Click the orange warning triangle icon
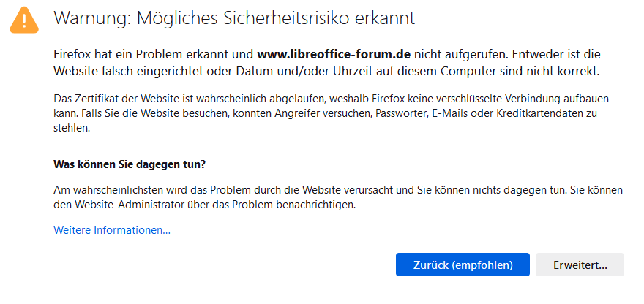Image resolution: width=644 pixels, height=304 pixels. 23,20
